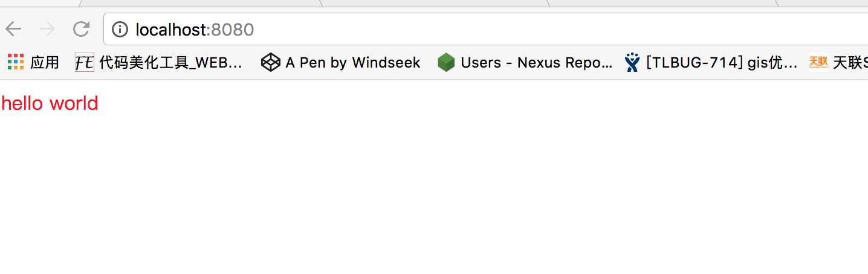Open Users - Nexus Repo bookmark
868x274 pixels.
[536, 62]
